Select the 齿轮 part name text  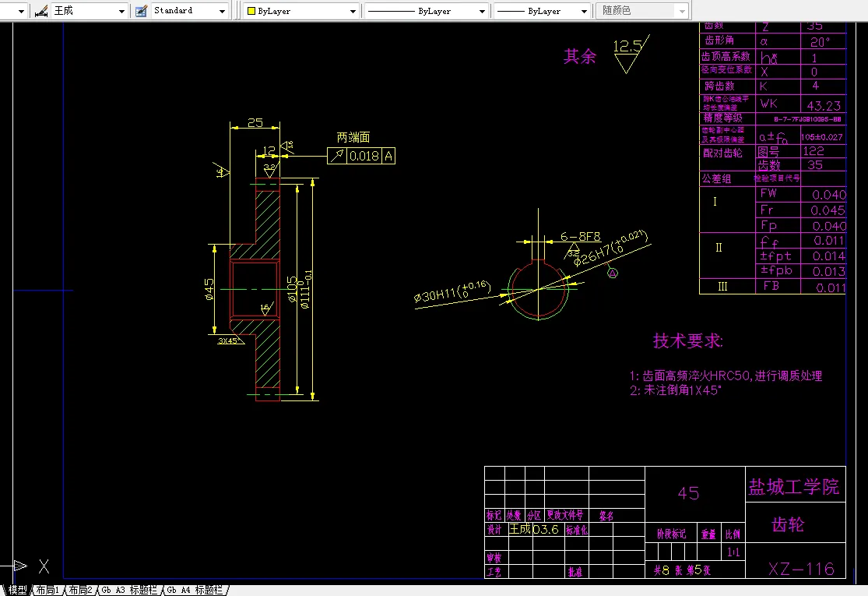point(788,524)
